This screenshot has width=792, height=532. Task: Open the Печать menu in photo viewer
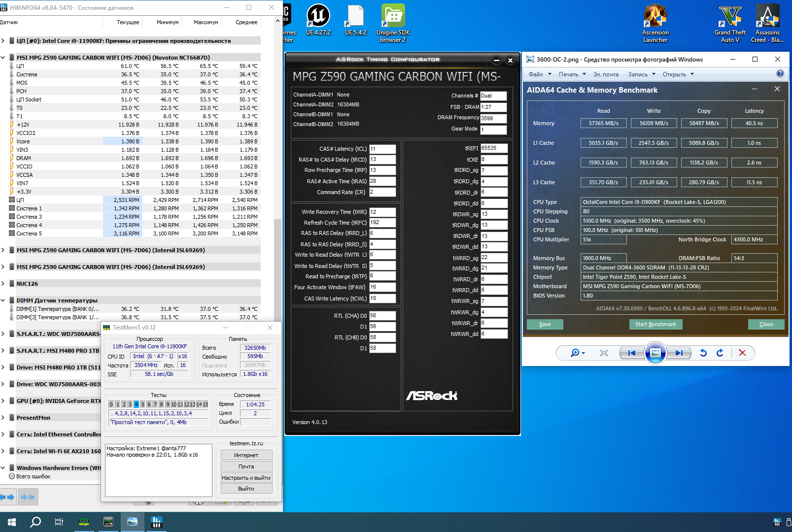click(x=572, y=74)
